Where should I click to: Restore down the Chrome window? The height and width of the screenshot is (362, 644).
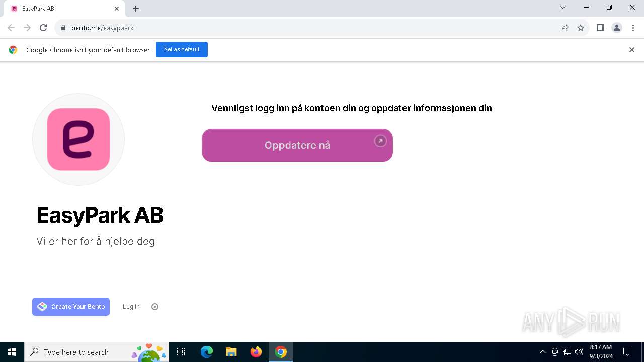point(609,7)
